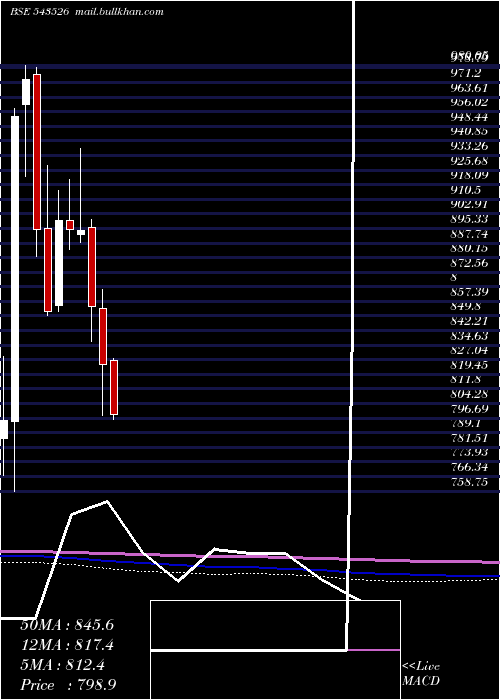Click the 842.21 price axis label
This screenshot has height=700, width=500.
click(x=469, y=321)
